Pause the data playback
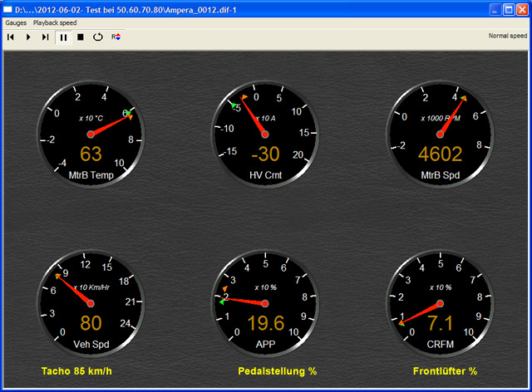The height and width of the screenshot is (392, 532). coord(64,37)
